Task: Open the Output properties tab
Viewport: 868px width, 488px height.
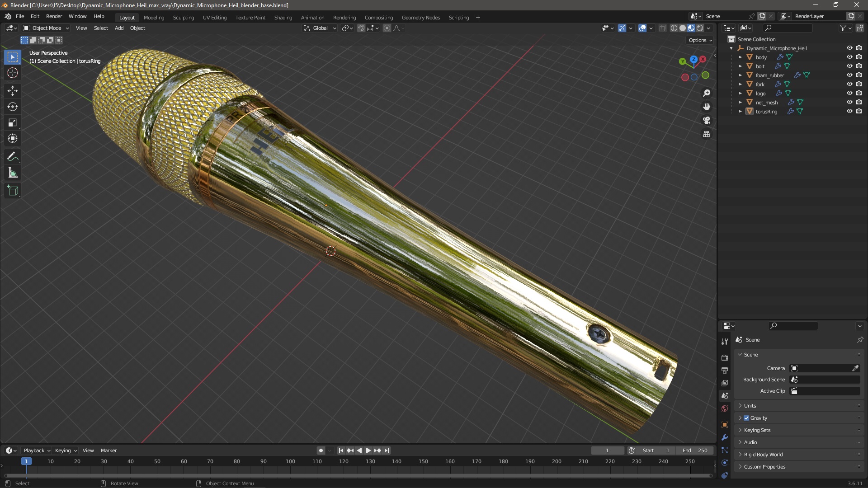Action: pyautogui.click(x=725, y=370)
